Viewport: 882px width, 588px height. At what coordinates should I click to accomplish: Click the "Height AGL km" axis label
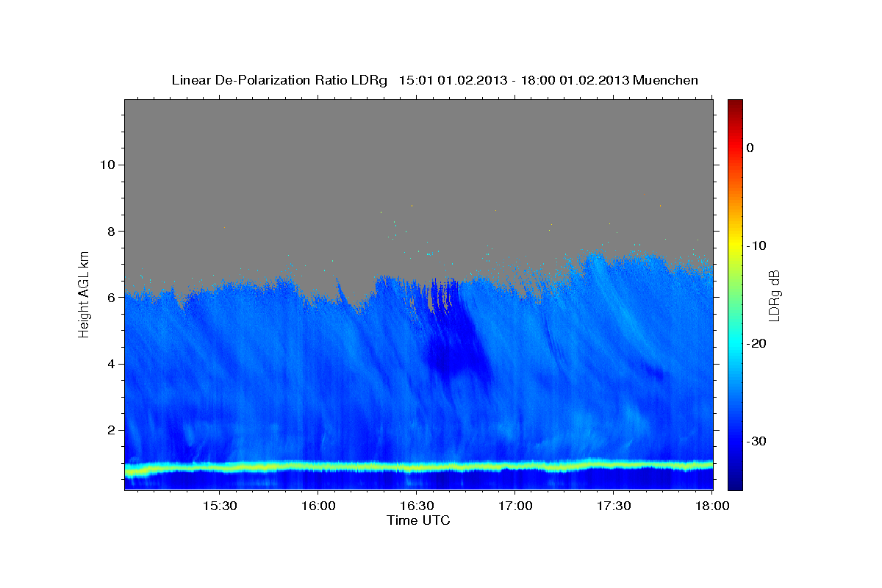(x=85, y=294)
